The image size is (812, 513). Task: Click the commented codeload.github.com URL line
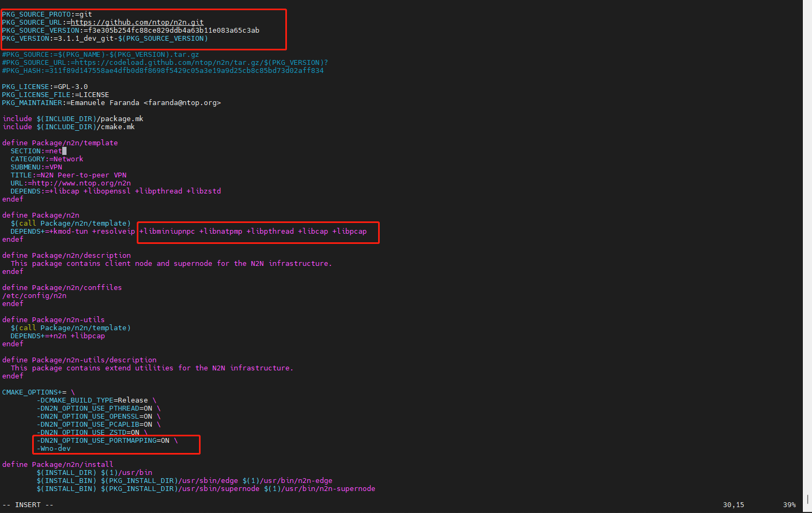165,63
